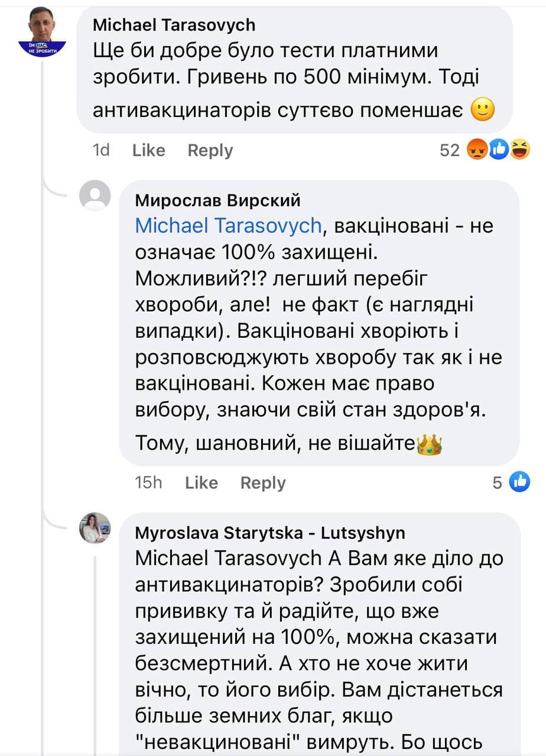Screen dimensions: 546x756
Task: Click the crown emoji in Вирский's reply
Action: [x=430, y=444]
